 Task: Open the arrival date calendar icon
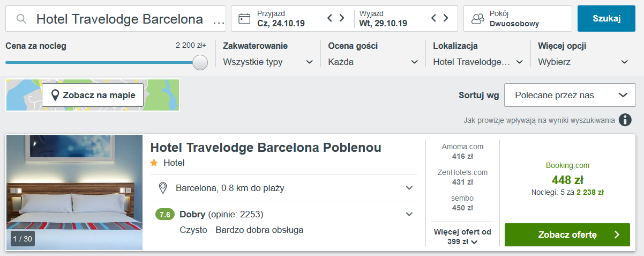click(x=244, y=19)
